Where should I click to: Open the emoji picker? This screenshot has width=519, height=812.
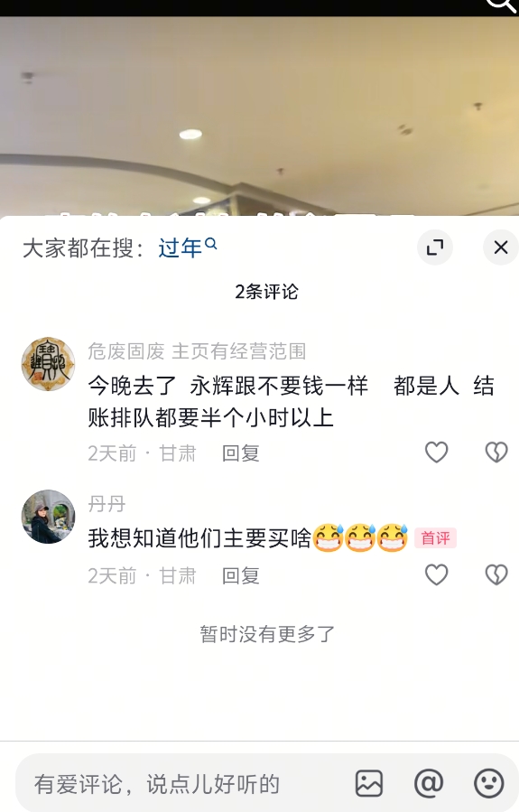(489, 783)
